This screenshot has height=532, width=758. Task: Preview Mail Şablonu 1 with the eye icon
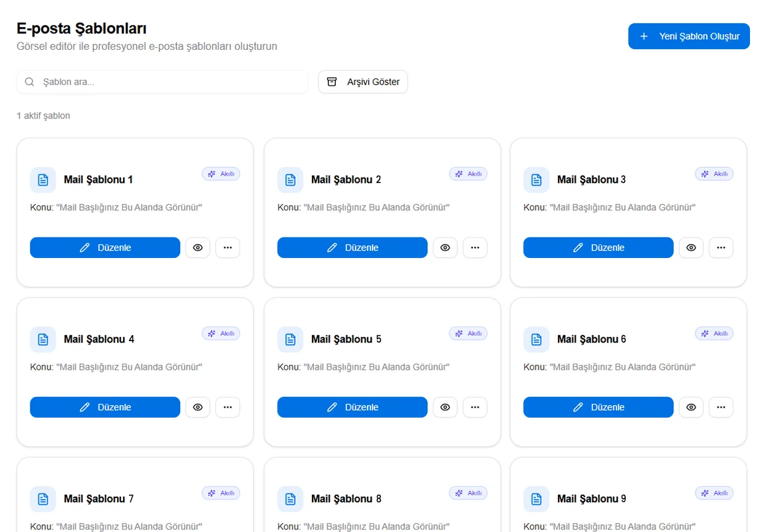click(197, 247)
